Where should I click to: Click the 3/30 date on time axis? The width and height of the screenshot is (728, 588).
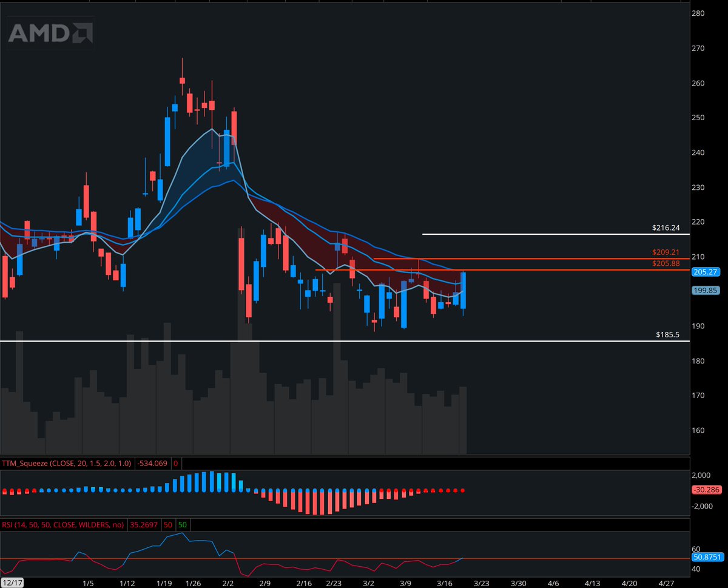[519, 583]
